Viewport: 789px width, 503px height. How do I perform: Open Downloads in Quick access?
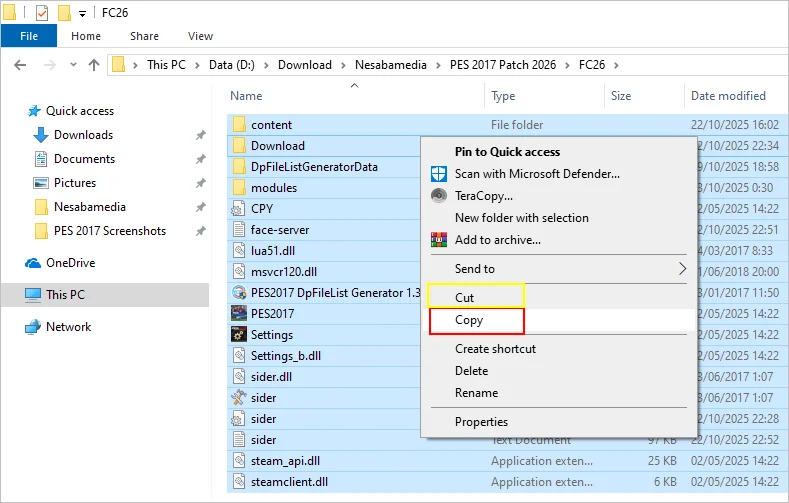pos(83,135)
